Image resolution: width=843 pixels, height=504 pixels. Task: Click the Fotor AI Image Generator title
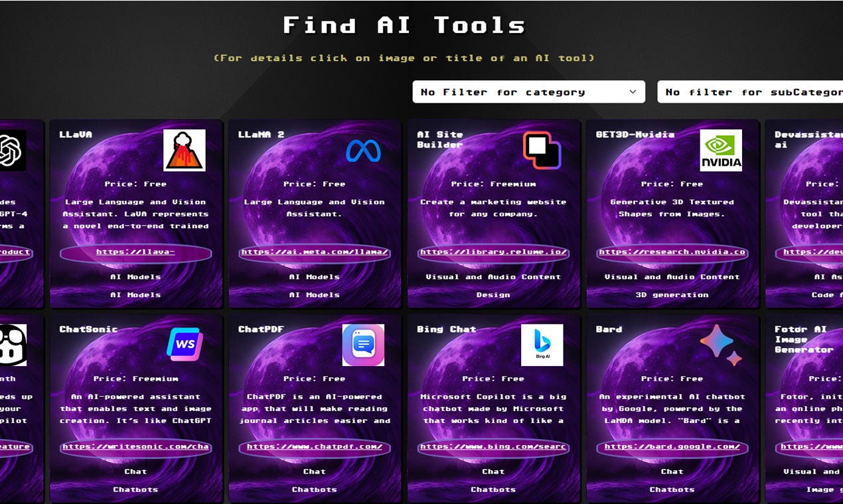(804, 340)
